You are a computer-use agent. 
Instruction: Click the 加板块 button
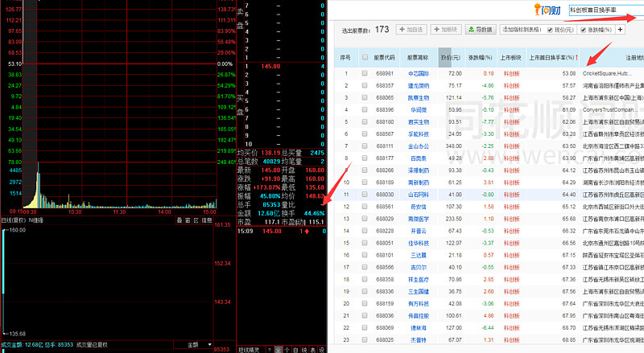[446, 30]
